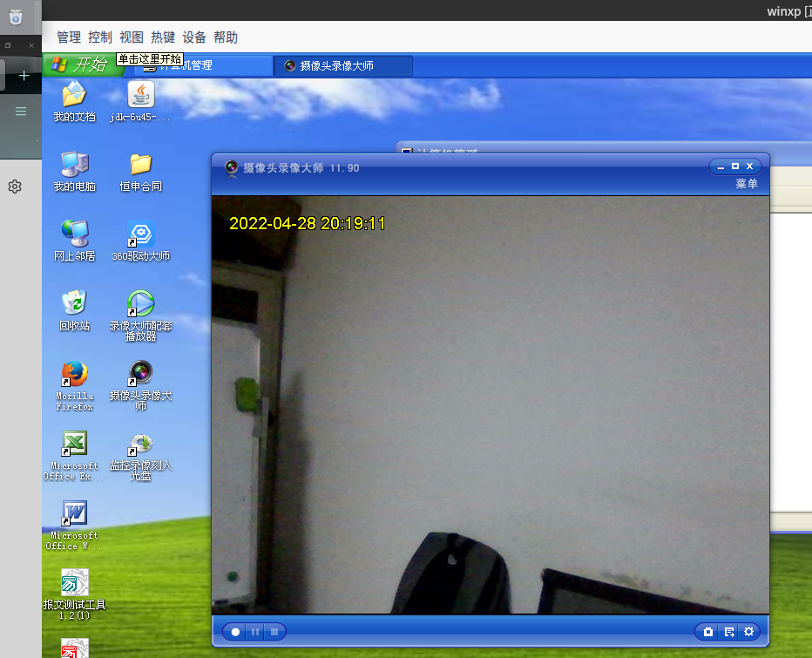
Task: Select the 我的文档 desktop icon
Action: point(75,102)
